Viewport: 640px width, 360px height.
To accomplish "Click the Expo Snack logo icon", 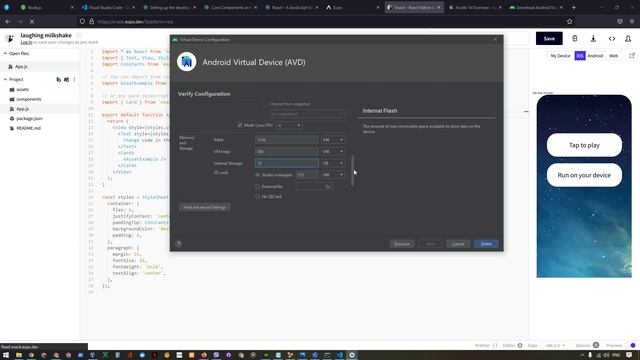I will 10,38.
